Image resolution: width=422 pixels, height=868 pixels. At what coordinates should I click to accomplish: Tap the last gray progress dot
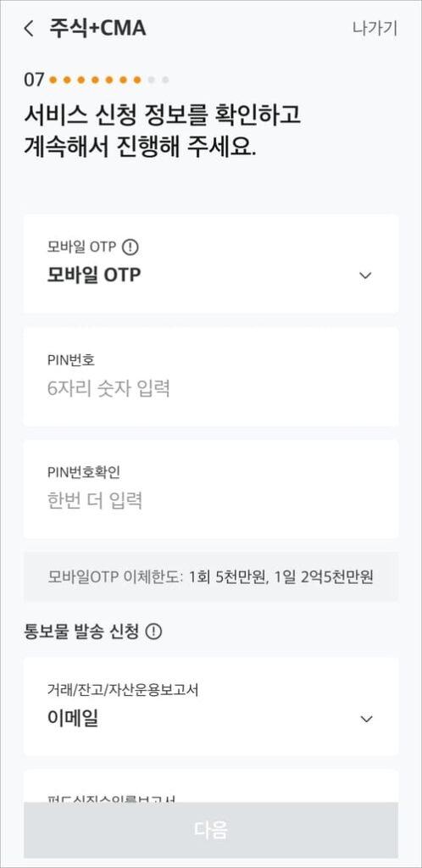click(165, 81)
